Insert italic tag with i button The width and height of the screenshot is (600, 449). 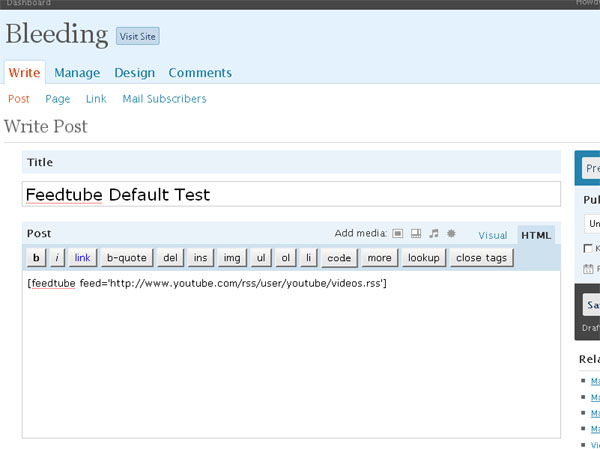click(x=57, y=258)
